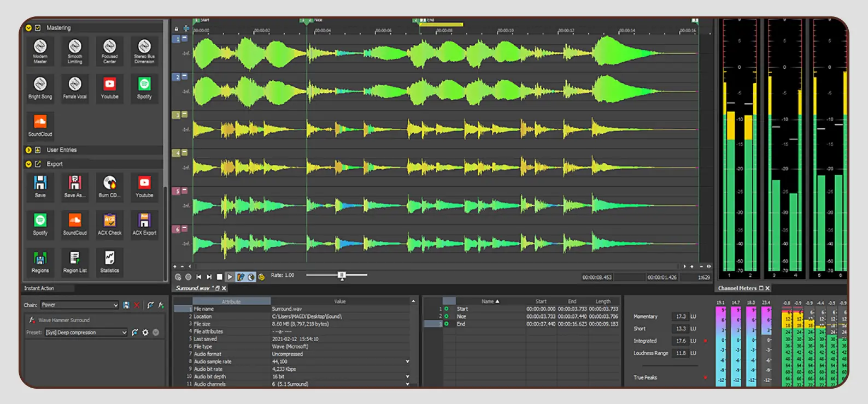Open the Burn CD export action
The image size is (868, 404).
pos(109,187)
